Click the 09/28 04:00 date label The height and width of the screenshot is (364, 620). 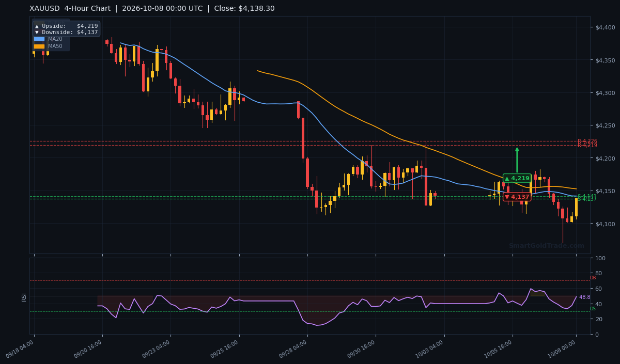[293, 349]
